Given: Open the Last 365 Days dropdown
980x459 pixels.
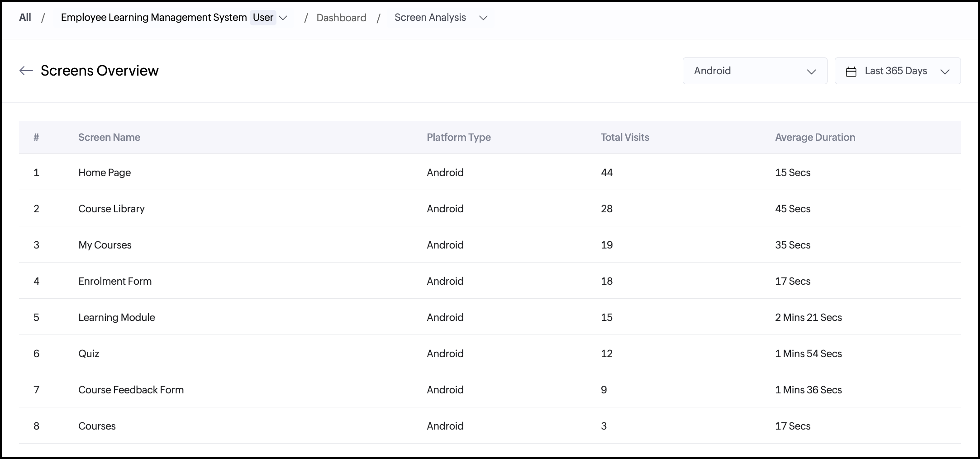Looking at the screenshot, I should tap(898, 71).
